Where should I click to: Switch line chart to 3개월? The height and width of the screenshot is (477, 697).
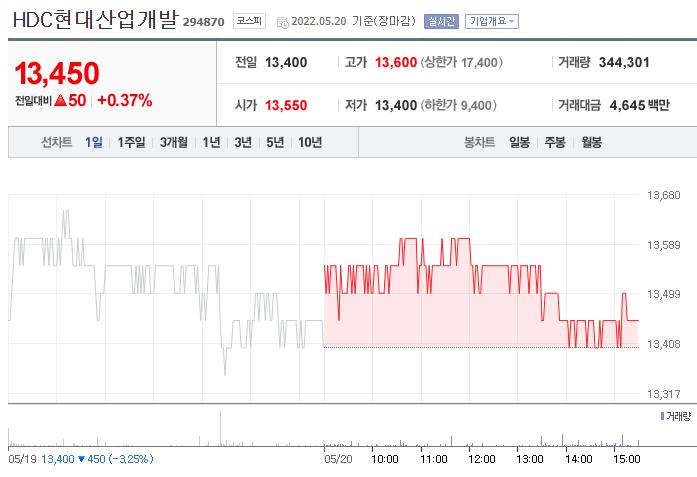pyautogui.click(x=174, y=142)
